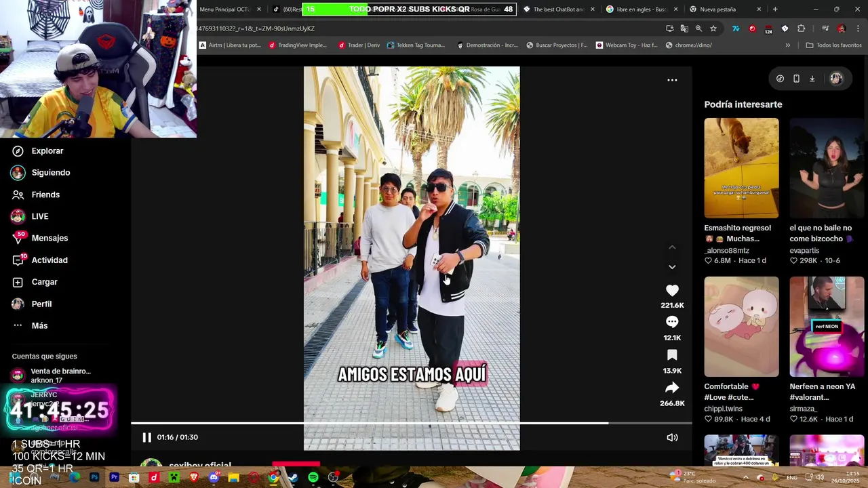Image resolution: width=868 pixels, height=488 pixels.
Task: Click the TikTok coins icon at top right
Action: [x=780, y=79]
